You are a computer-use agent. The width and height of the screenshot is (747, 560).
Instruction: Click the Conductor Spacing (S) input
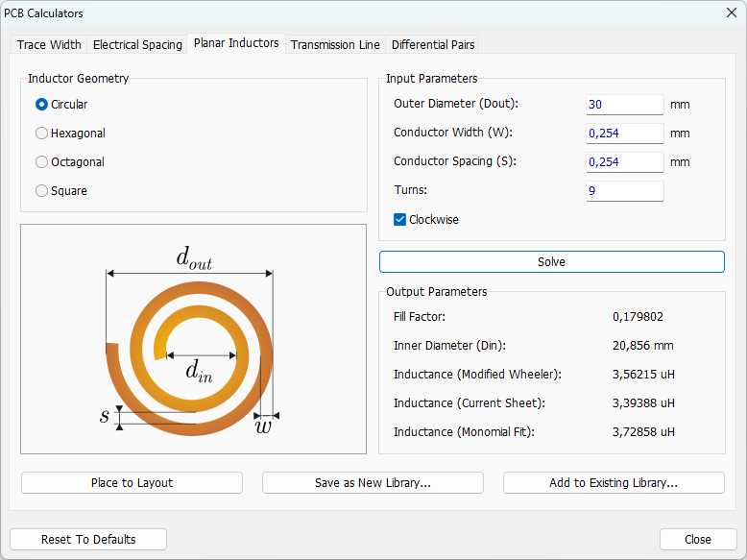click(624, 162)
